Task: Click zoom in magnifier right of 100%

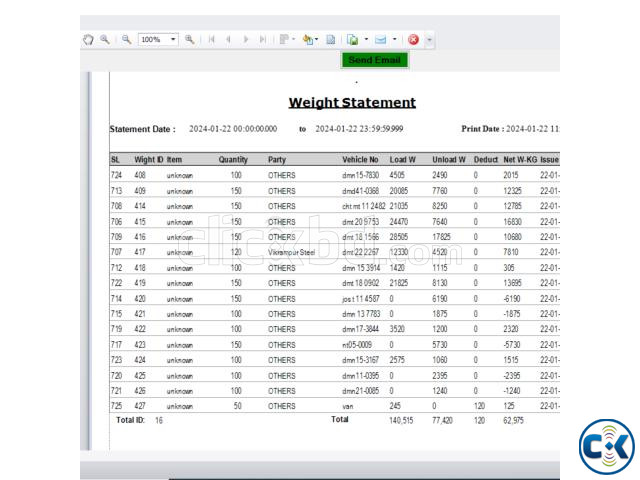Action: tap(189, 40)
